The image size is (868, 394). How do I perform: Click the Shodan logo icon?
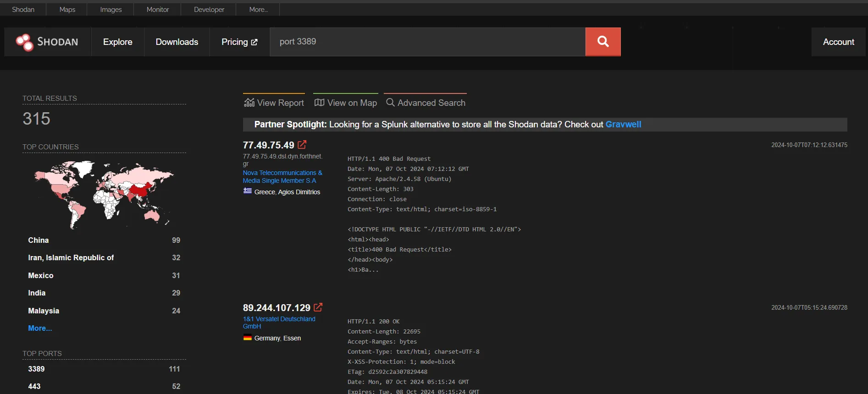(x=24, y=42)
